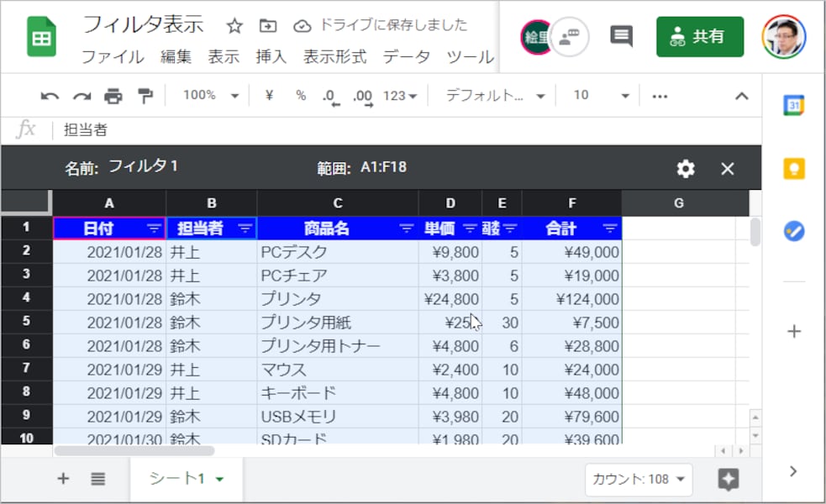Click the print icon
Screen dimensions: 826x504
click(113, 96)
